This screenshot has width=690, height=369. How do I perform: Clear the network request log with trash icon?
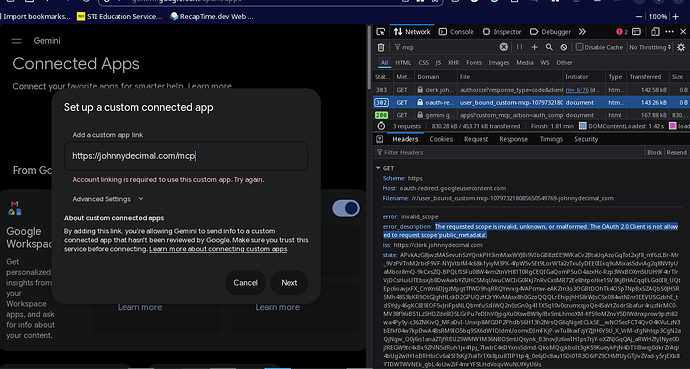[381, 47]
